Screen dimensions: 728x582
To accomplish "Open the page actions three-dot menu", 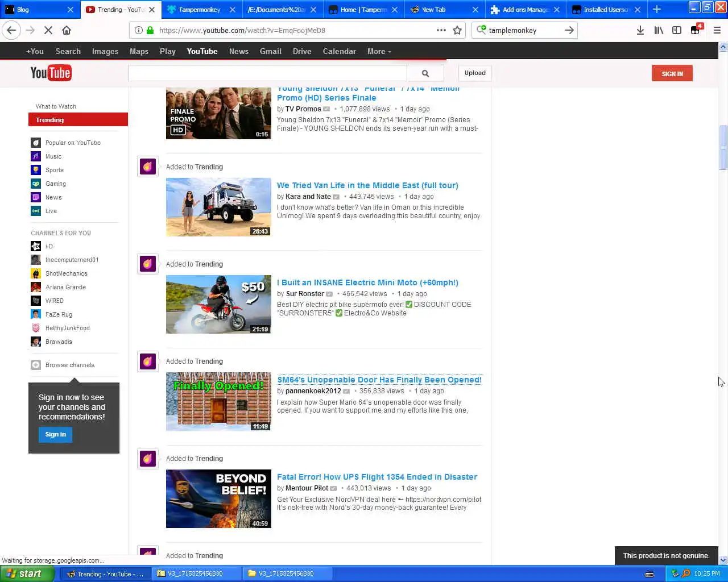I will click(441, 30).
